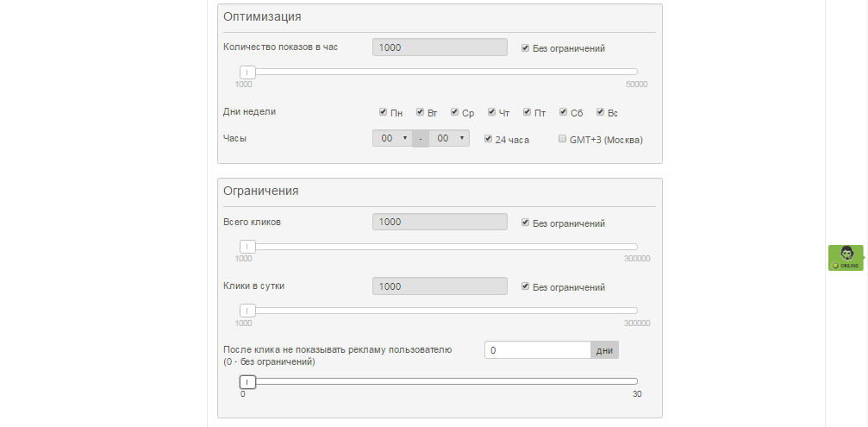Click the Клики в сутки slider handle

click(247, 311)
